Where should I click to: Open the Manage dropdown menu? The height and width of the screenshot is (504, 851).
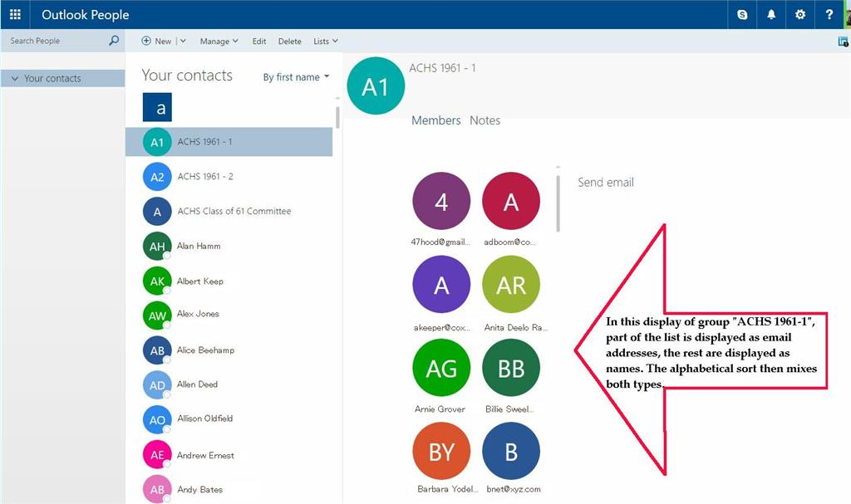click(219, 42)
